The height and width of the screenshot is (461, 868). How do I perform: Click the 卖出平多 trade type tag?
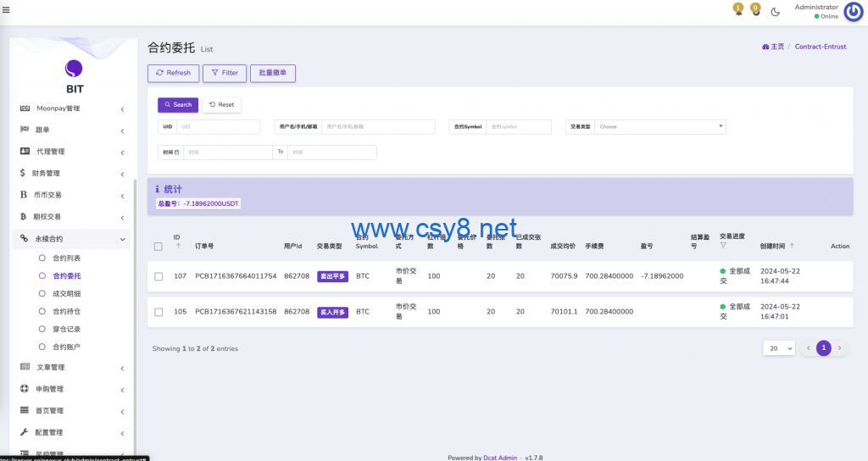click(332, 276)
